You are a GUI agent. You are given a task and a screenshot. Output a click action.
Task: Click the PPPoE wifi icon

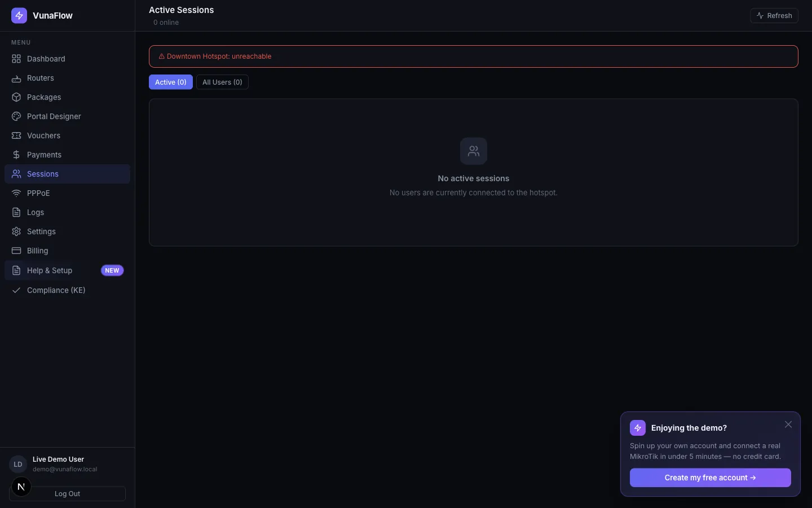(x=16, y=193)
